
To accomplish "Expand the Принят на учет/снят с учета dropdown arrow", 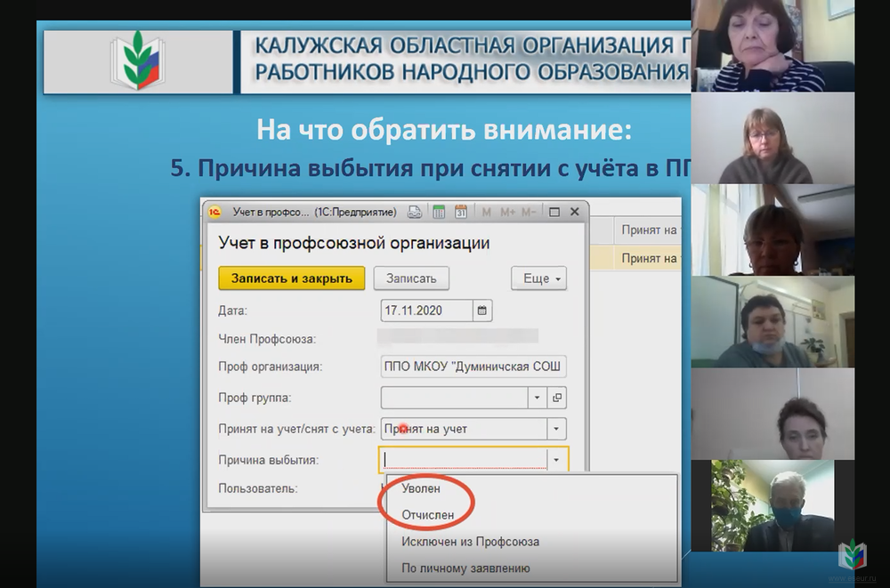I will (x=557, y=429).
